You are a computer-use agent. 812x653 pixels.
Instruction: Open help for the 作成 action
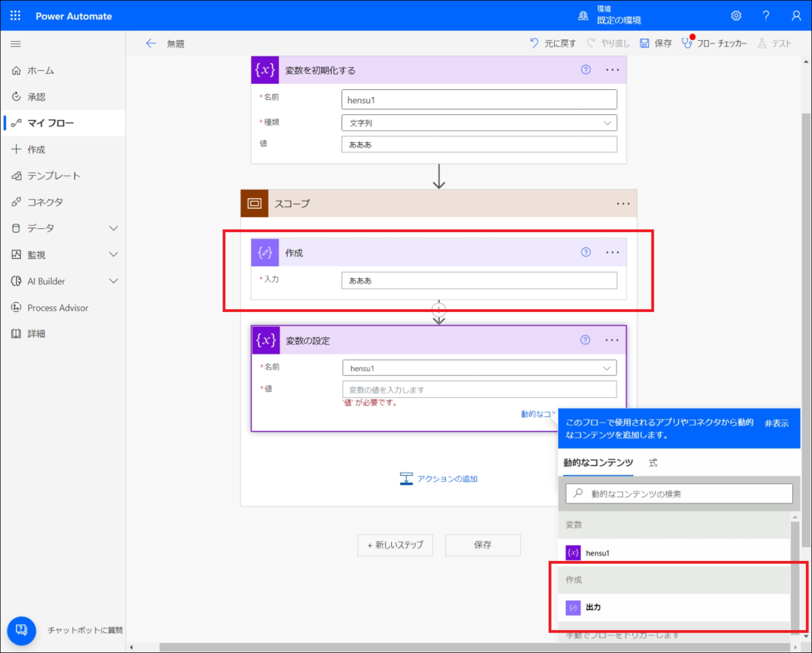coord(586,252)
